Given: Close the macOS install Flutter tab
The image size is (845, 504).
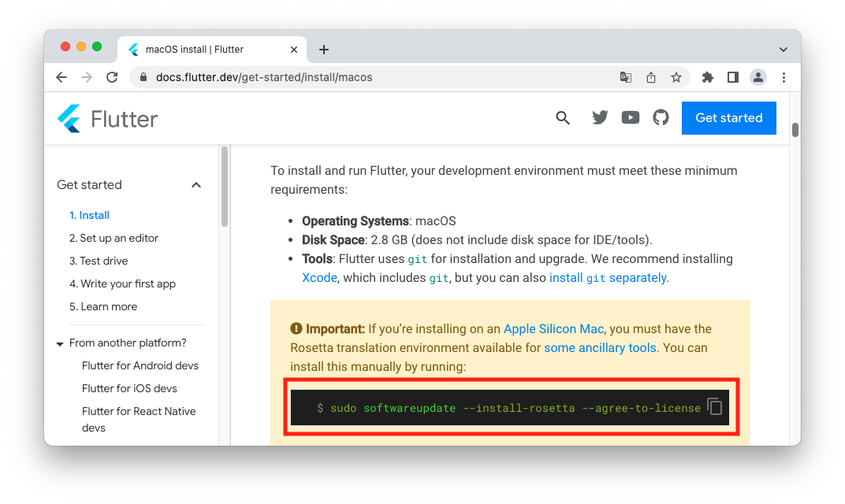Looking at the screenshot, I should (x=294, y=50).
